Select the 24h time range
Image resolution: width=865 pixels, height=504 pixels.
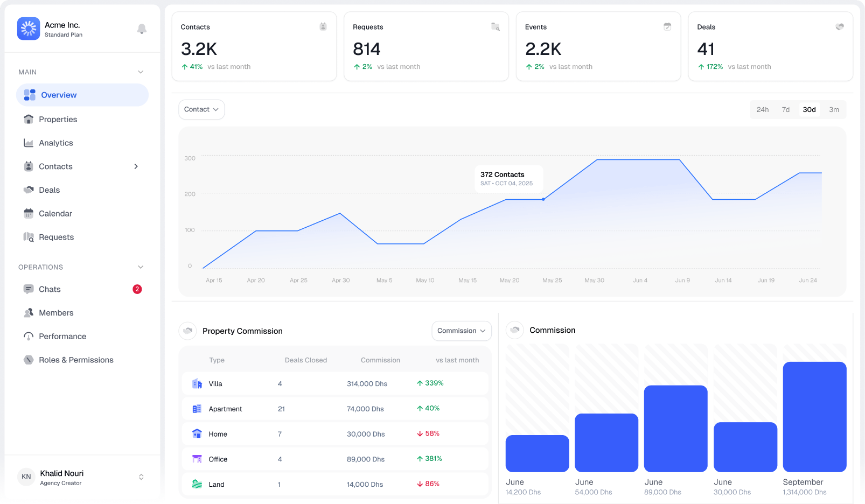[762, 110]
